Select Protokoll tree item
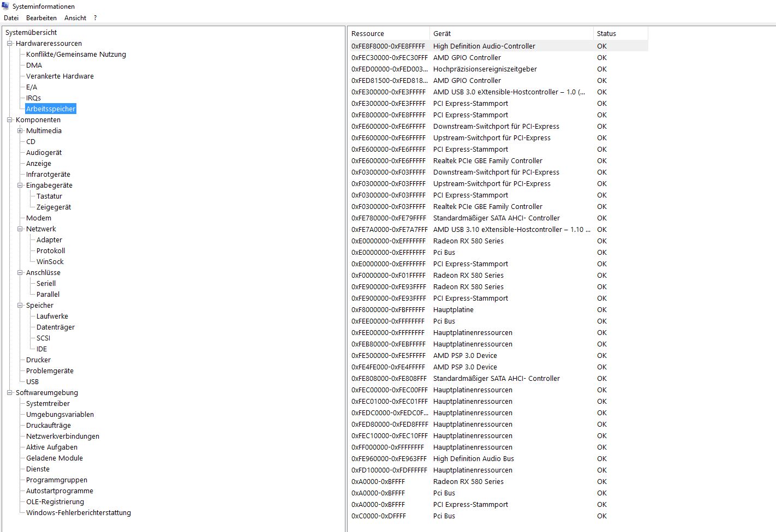This screenshot has height=532, width=776. point(51,250)
